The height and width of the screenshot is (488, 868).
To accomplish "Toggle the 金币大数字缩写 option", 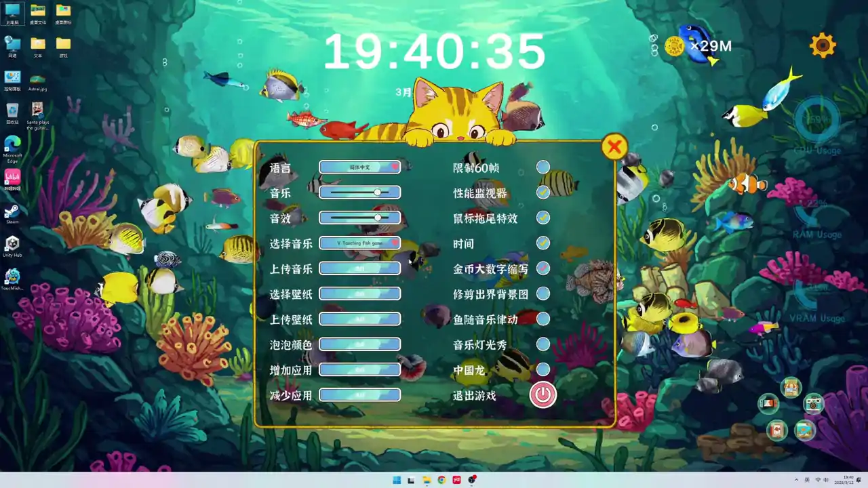I will [x=542, y=268].
